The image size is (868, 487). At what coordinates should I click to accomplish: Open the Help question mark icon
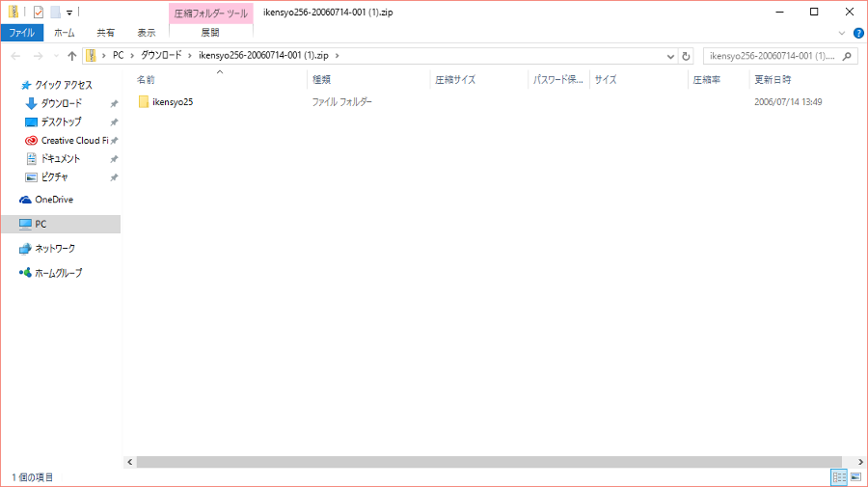pyautogui.click(x=858, y=33)
